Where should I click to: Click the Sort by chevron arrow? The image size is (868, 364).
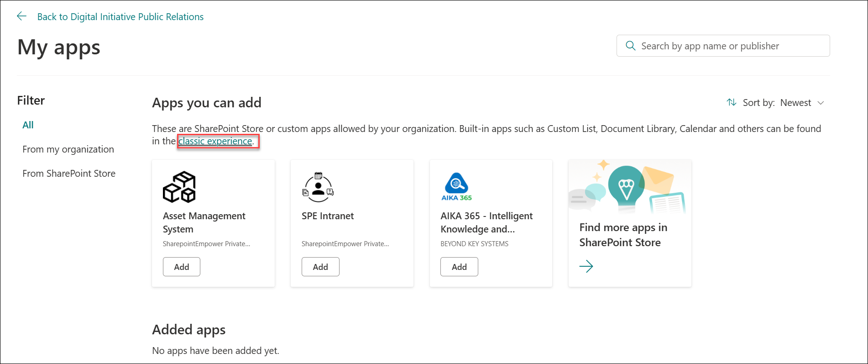click(x=821, y=103)
